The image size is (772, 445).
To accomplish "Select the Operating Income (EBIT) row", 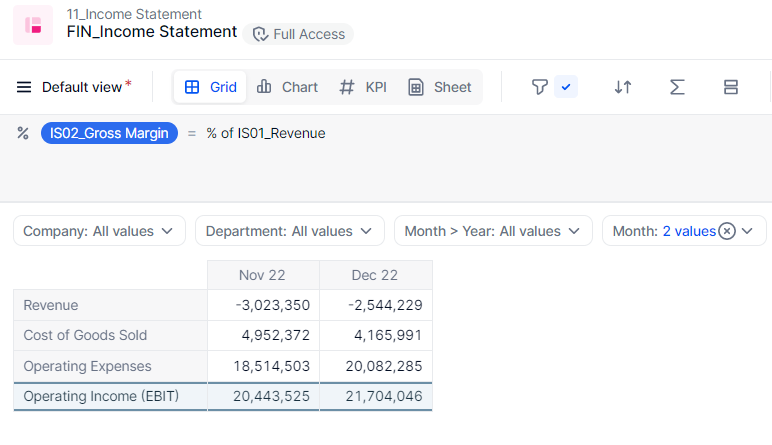I will [x=101, y=396].
